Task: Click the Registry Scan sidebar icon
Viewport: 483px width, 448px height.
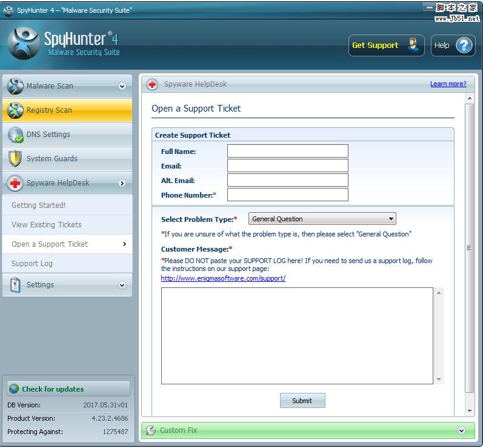Action: click(15, 110)
